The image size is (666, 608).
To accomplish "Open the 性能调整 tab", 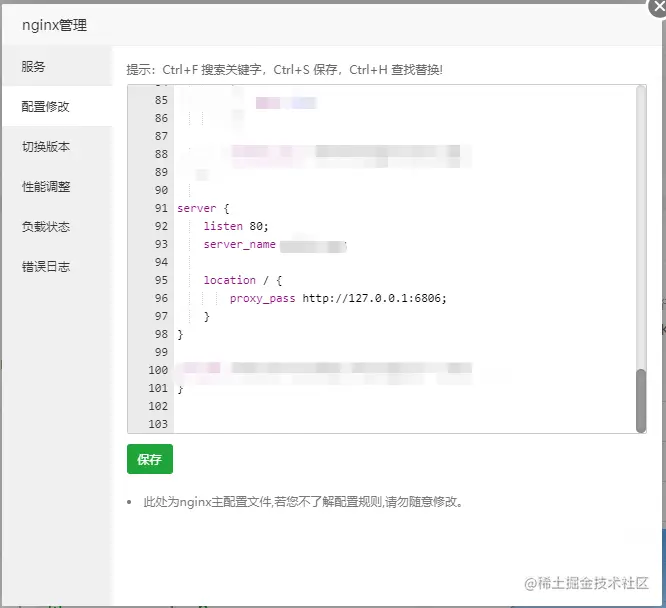I will [57, 187].
